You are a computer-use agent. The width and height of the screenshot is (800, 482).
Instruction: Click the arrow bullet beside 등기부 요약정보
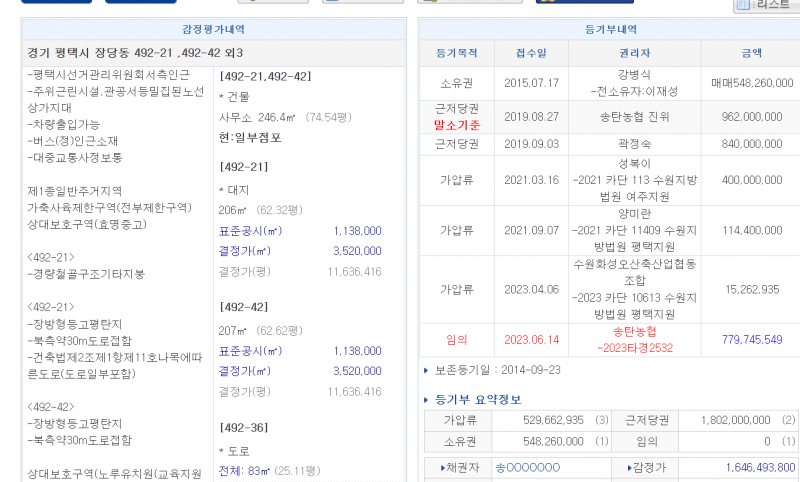pyautogui.click(x=428, y=400)
